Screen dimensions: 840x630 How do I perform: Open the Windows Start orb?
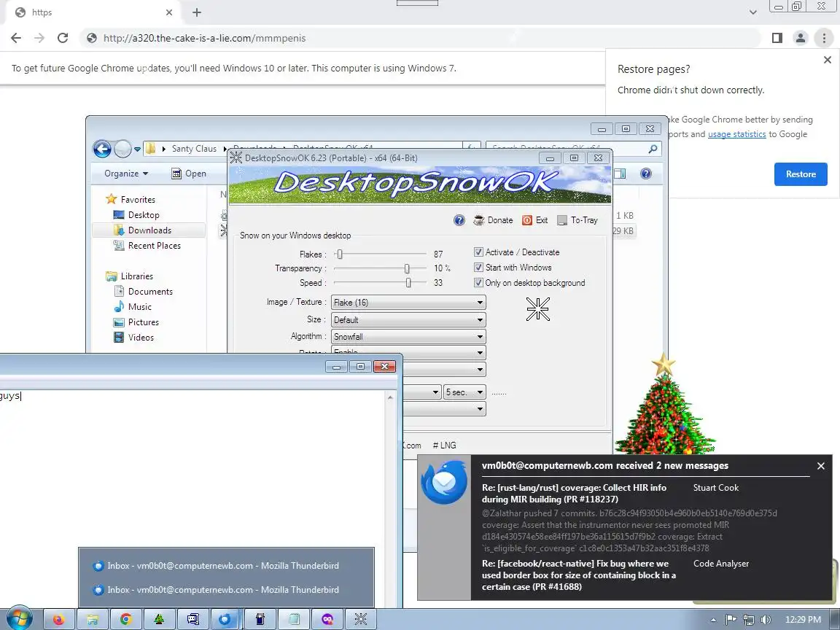point(19,619)
